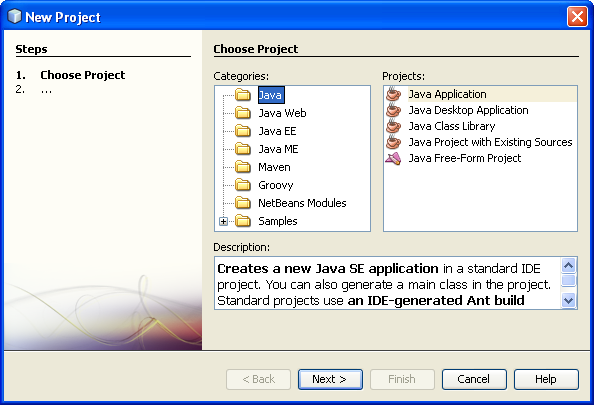Choose the Java Class Library icon

click(393, 126)
